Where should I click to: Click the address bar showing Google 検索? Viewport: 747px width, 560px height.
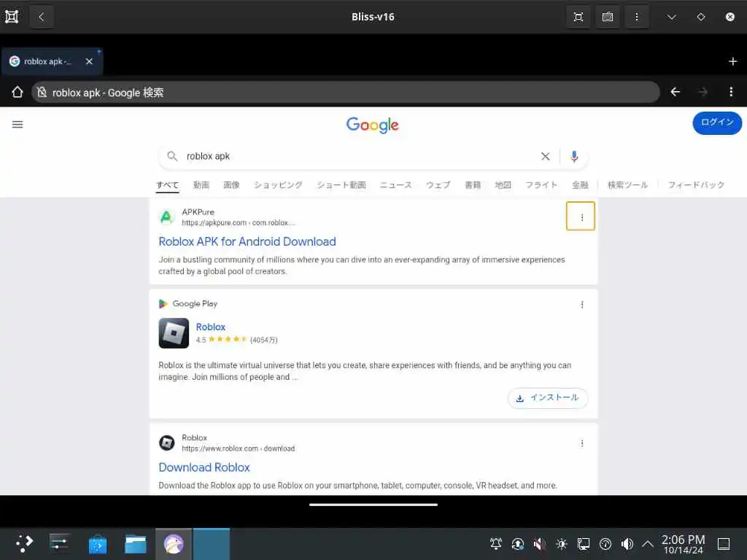345,93
